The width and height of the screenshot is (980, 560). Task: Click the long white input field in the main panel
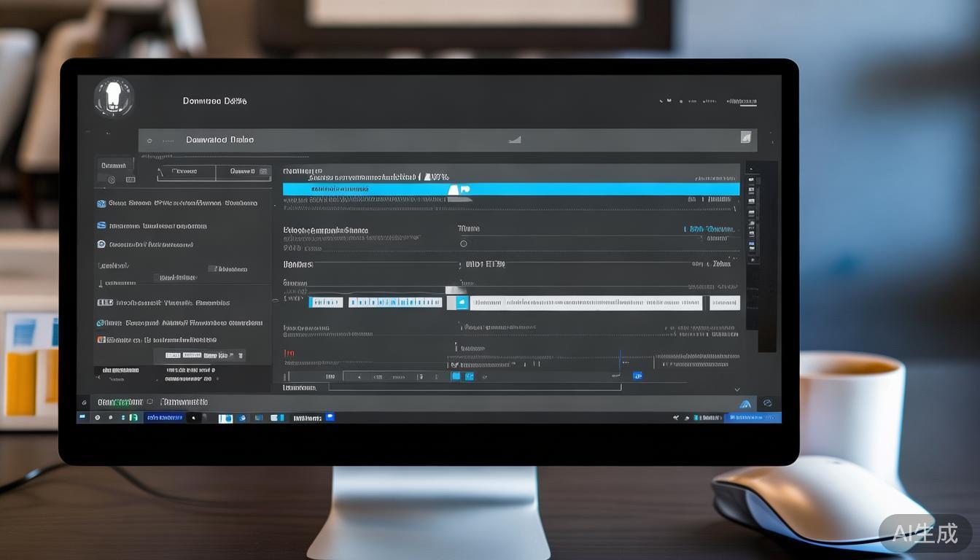click(x=586, y=303)
